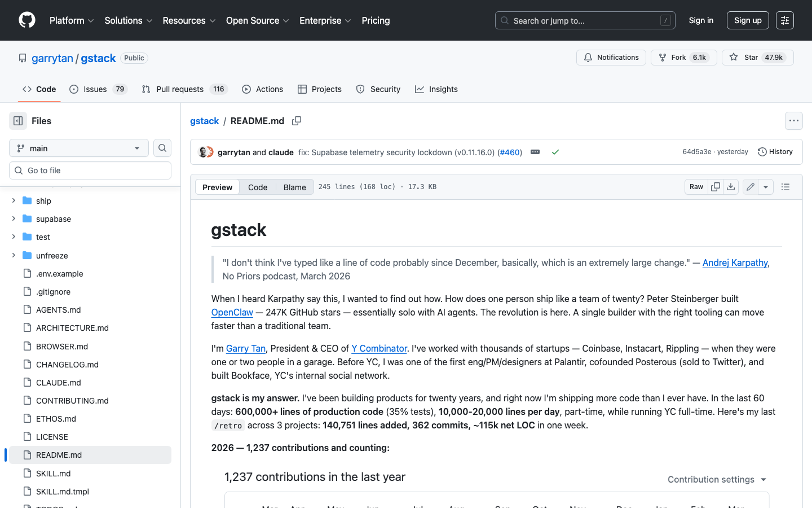Open the garrytan owner link

[x=52, y=58]
